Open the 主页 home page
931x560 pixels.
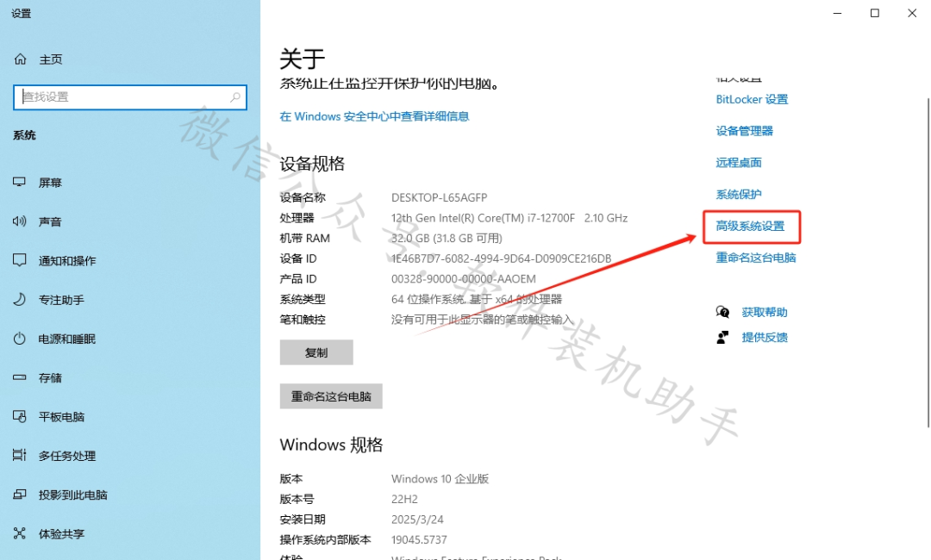pyautogui.click(x=51, y=59)
